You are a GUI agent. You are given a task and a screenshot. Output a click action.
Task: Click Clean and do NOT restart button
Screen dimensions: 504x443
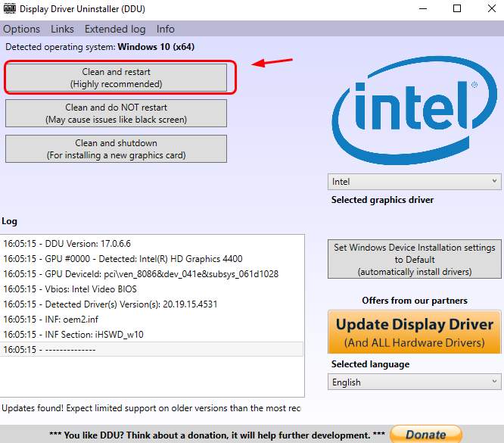(x=116, y=114)
